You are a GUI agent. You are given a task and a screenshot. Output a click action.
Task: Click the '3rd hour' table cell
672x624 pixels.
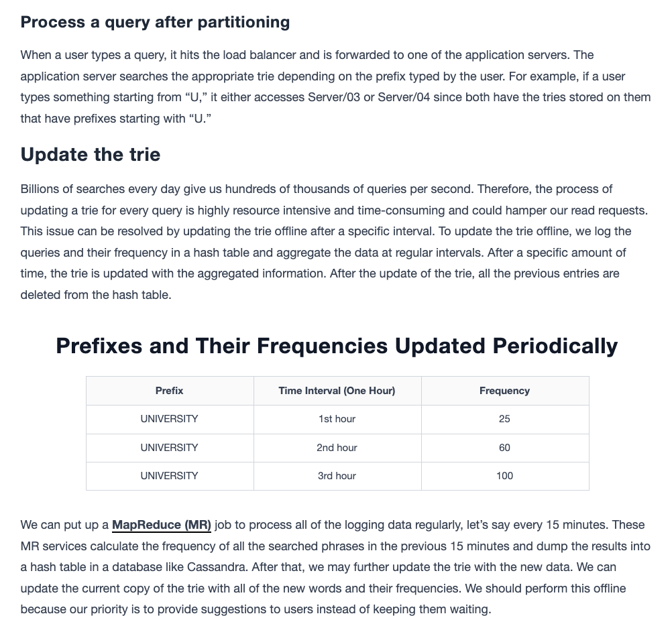(337, 476)
